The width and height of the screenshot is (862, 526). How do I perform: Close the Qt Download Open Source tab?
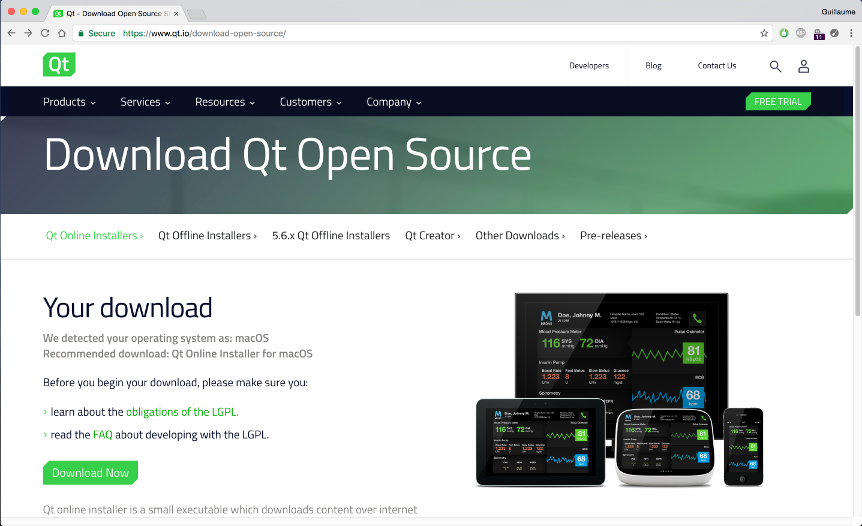tap(176, 14)
